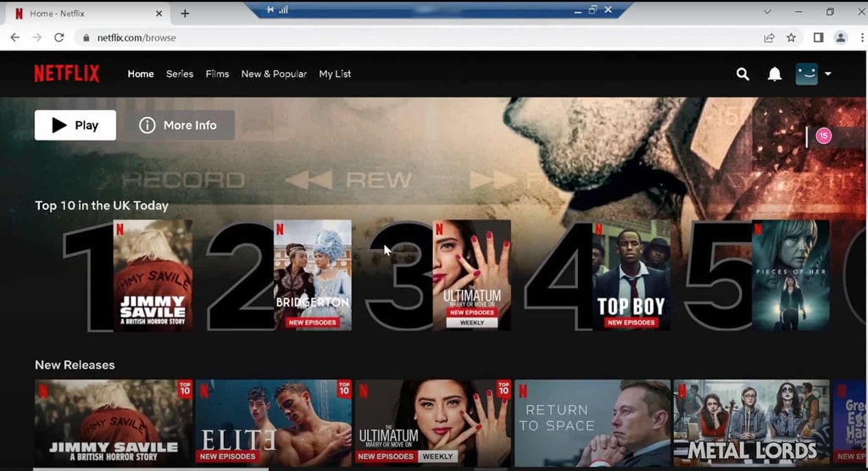This screenshot has width=868, height=471.
Task: Click the Top 10 in the UK Today heading
Action: (x=102, y=205)
